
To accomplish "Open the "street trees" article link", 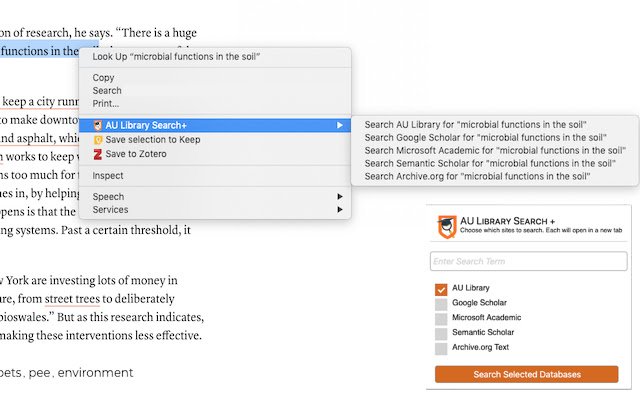I will click(72, 298).
